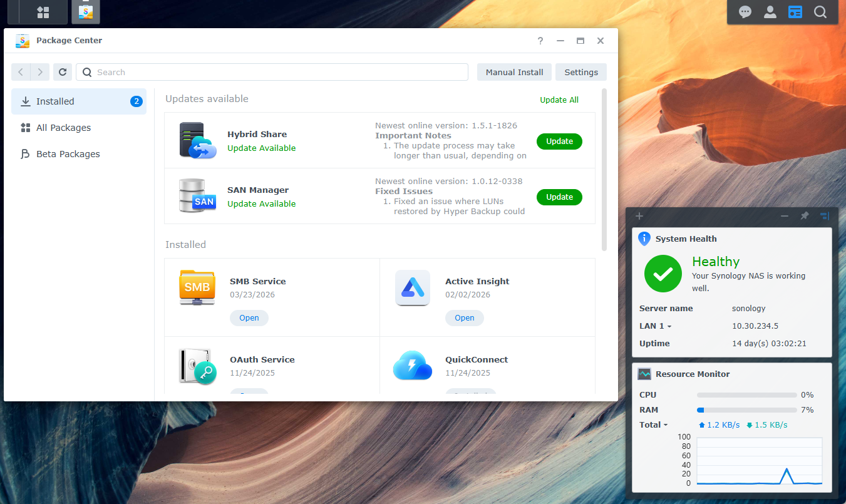Image resolution: width=846 pixels, height=504 pixels.
Task: Click the Active Insight package icon
Action: click(x=413, y=287)
